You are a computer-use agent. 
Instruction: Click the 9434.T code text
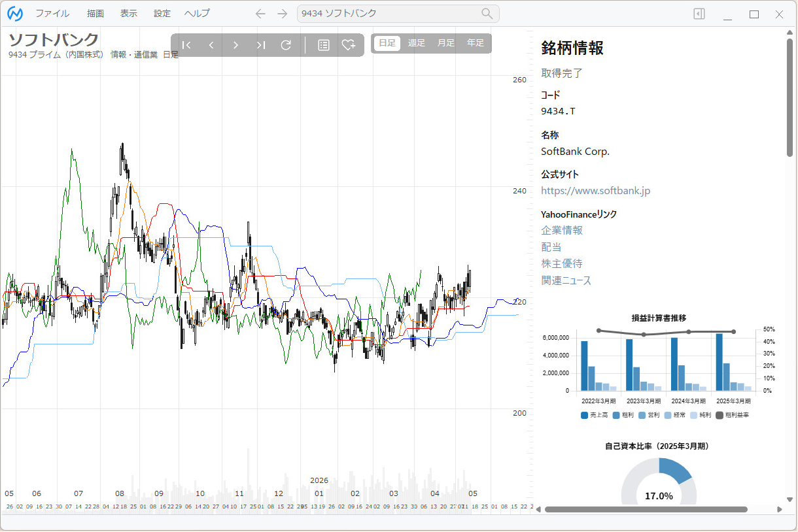(558, 111)
